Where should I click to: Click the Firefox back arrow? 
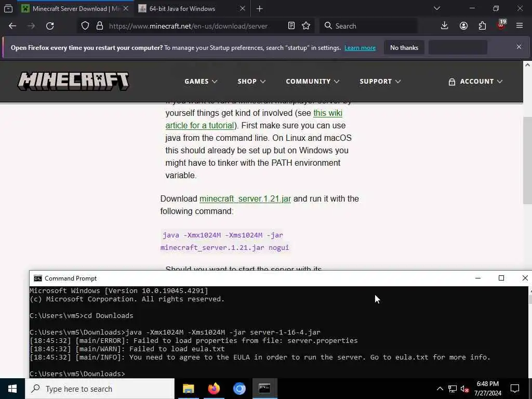pyautogui.click(x=12, y=26)
